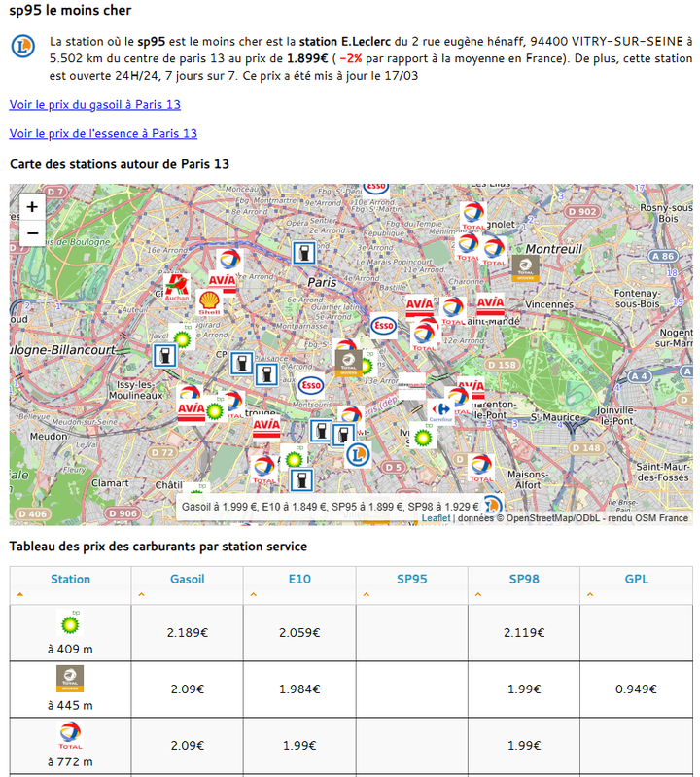This screenshot has width=700, height=777.
Task: Select the Total Access marker near Montreuil
Action: click(526, 268)
